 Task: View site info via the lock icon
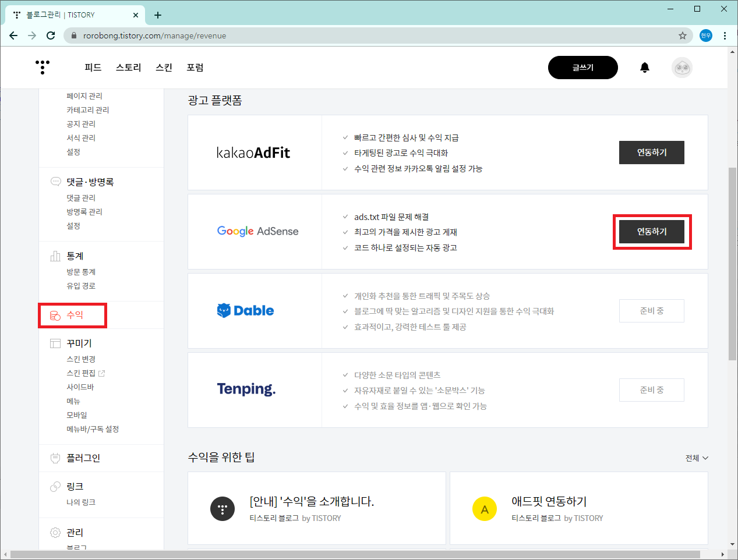[x=74, y=36]
